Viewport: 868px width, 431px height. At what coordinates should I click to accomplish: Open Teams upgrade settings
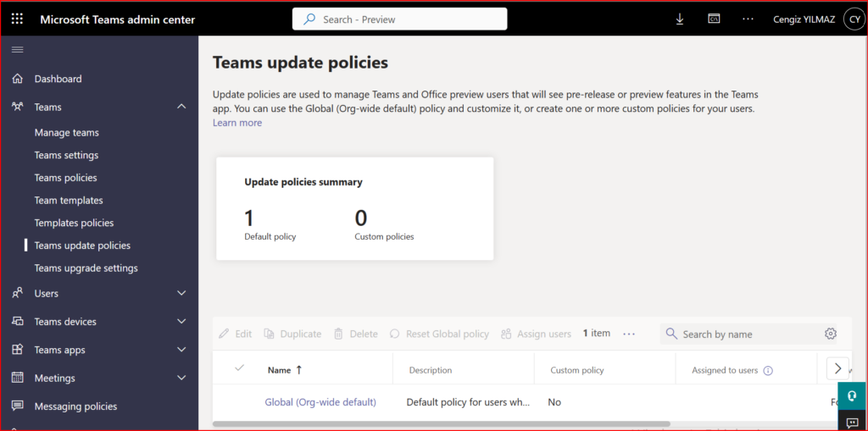(86, 268)
